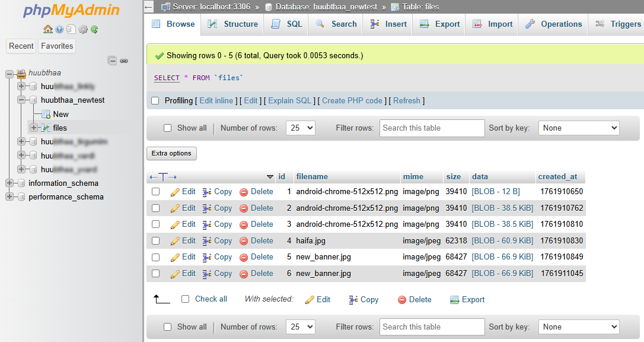Click the database icon beside huubthaa_newtest in tree
Image resolution: width=644 pixels, height=342 pixels.
tap(34, 100)
